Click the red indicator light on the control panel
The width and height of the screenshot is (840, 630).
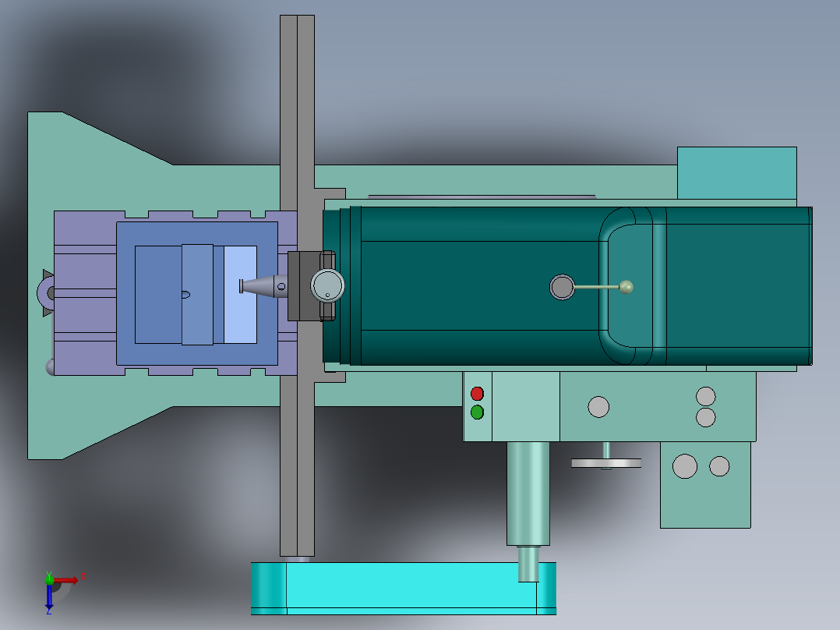(x=477, y=393)
